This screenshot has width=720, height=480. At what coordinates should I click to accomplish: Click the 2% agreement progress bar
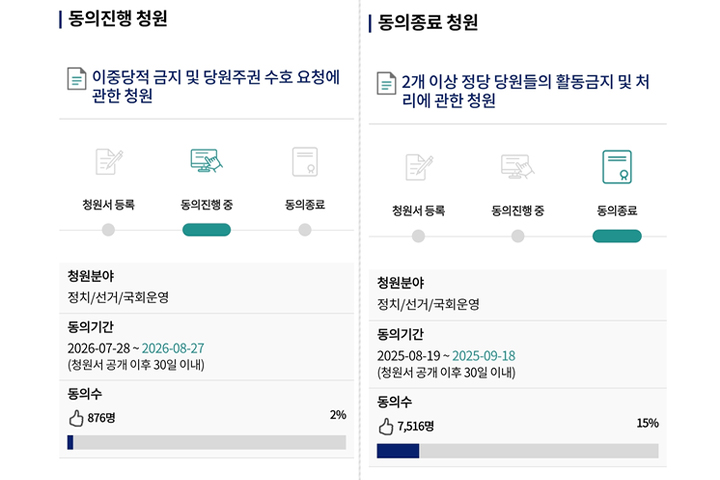[x=207, y=442]
